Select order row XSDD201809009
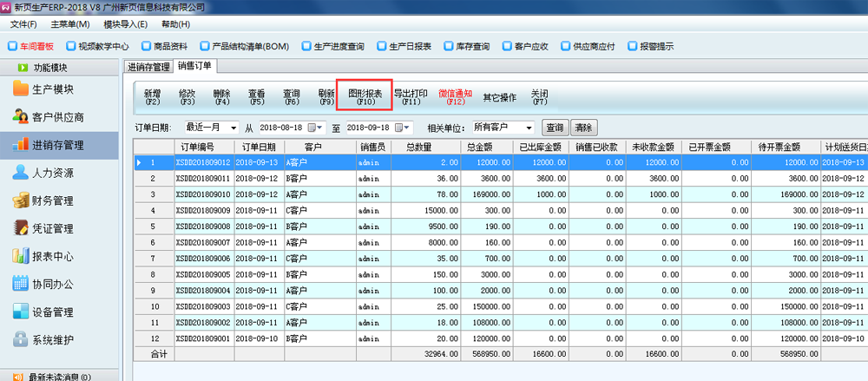This screenshot has width=868, height=381. point(202,210)
